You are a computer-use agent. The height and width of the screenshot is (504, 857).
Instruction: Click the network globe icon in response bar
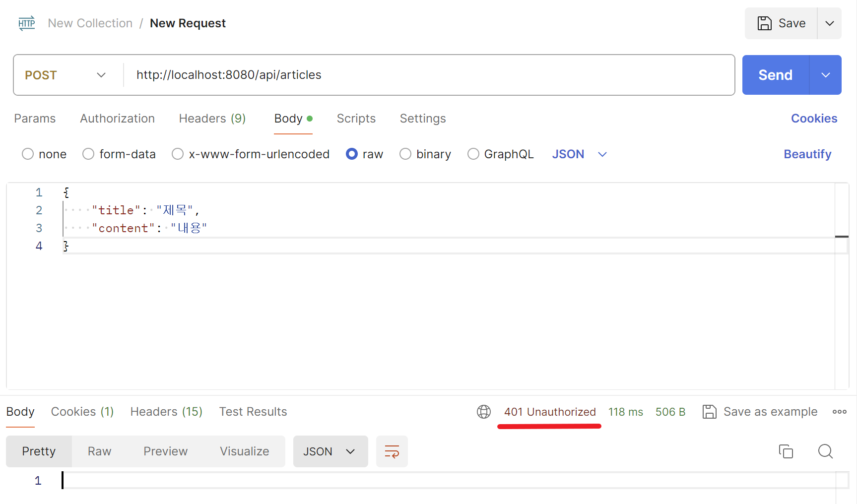[484, 412]
